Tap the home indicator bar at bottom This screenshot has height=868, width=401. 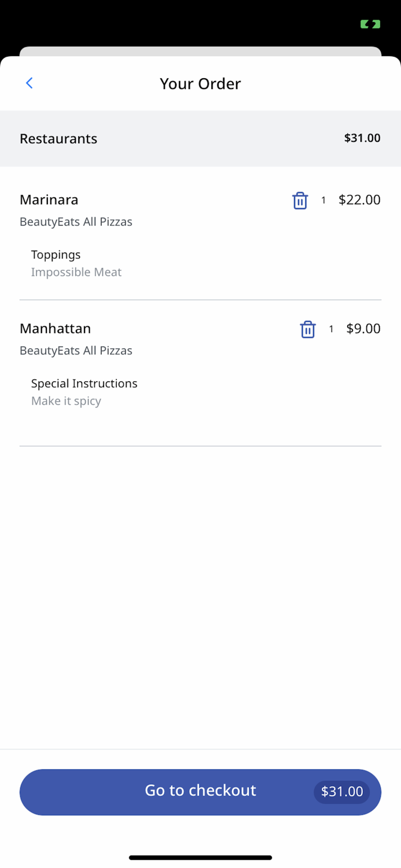200,857
